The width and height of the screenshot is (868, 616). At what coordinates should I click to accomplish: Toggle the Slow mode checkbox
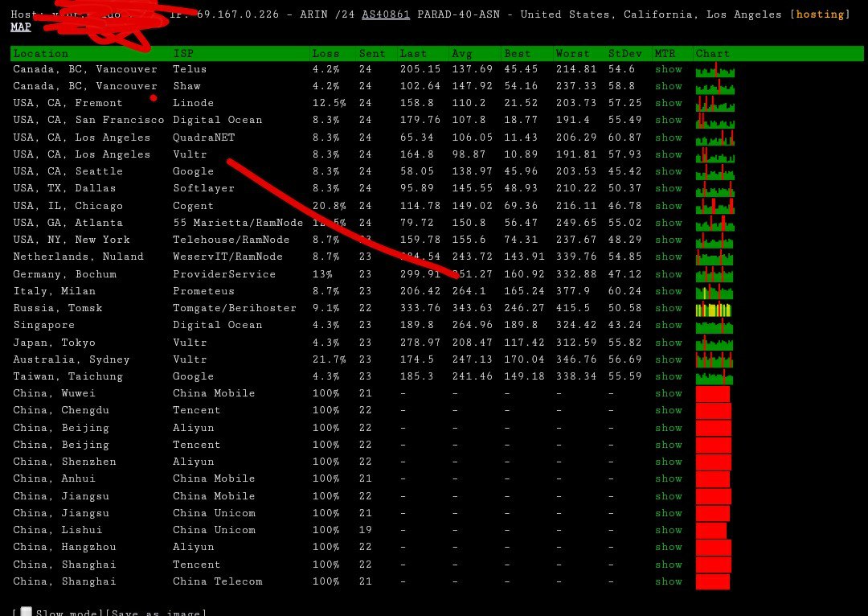pos(26,611)
